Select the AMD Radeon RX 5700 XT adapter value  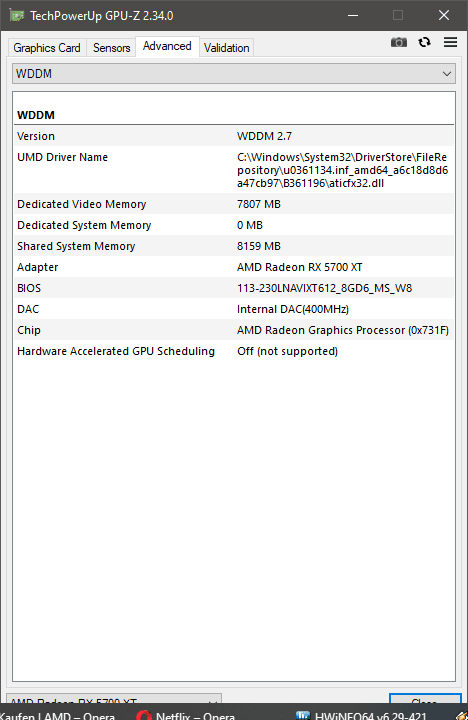[x=299, y=268]
